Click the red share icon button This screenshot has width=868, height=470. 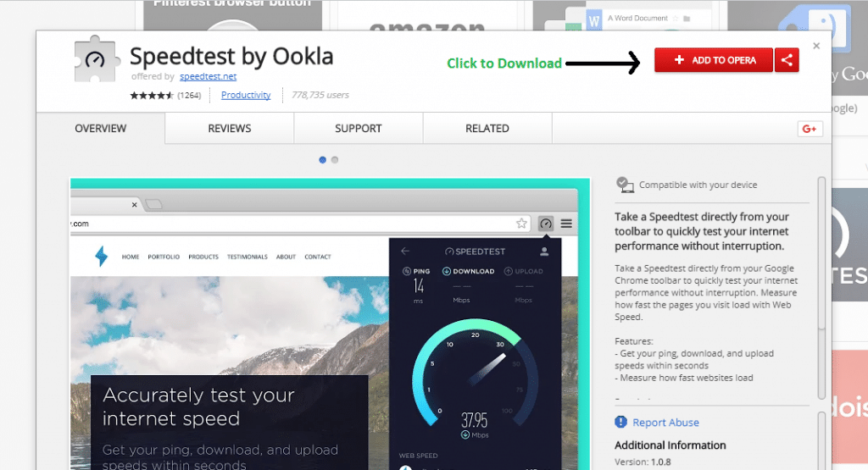tap(787, 60)
